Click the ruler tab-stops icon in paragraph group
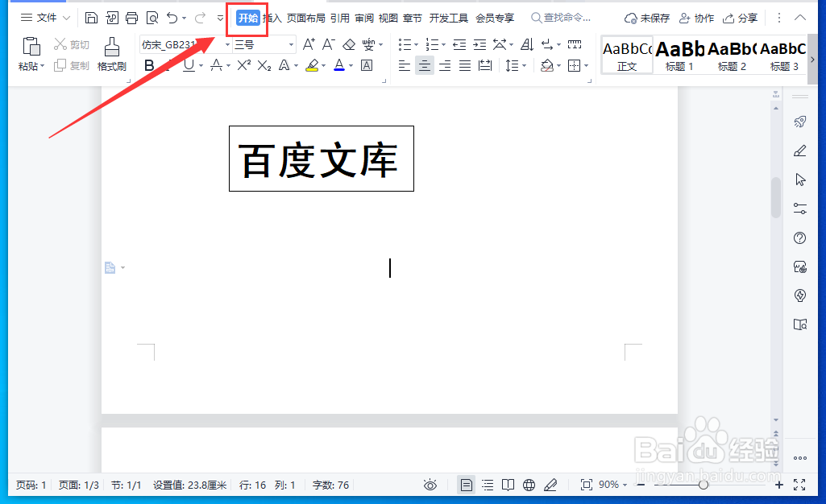 [575, 44]
